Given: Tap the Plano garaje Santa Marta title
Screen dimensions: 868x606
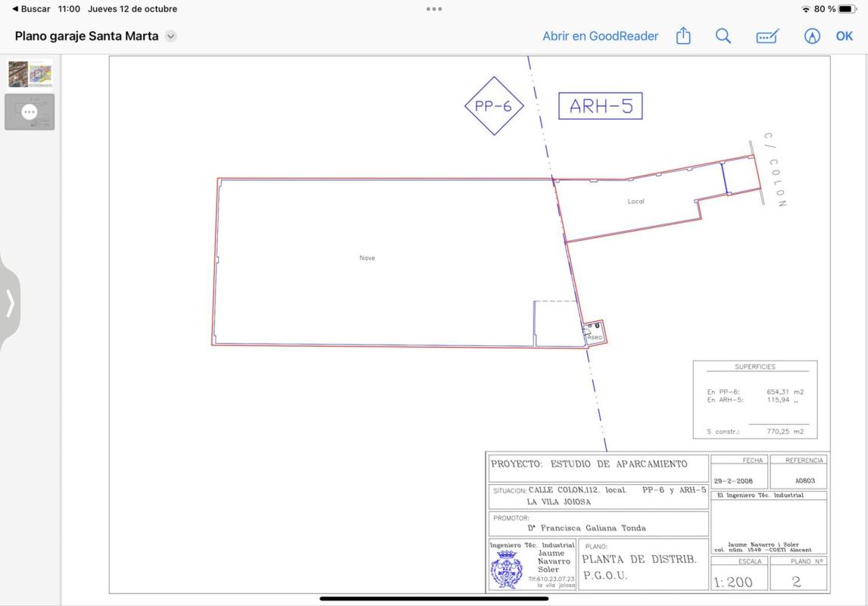Looking at the screenshot, I should (86, 36).
